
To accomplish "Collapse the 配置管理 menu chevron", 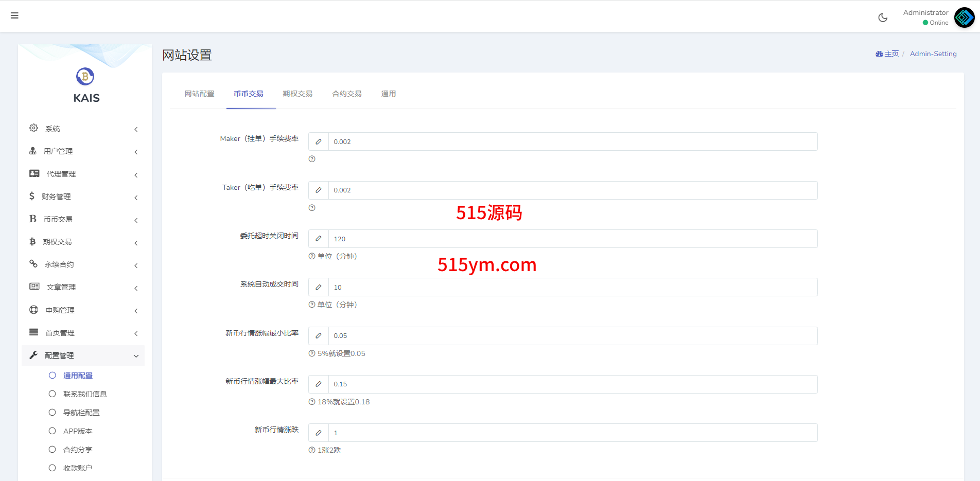I will [136, 356].
